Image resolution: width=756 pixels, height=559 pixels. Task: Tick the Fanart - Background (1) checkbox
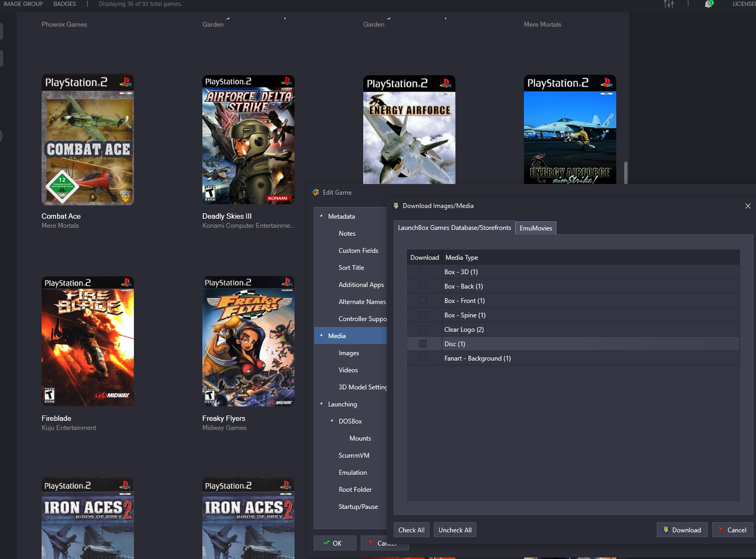point(423,358)
